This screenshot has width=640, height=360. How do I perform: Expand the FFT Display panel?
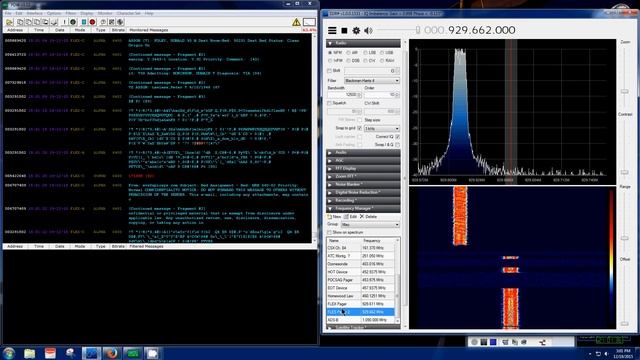point(363,169)
